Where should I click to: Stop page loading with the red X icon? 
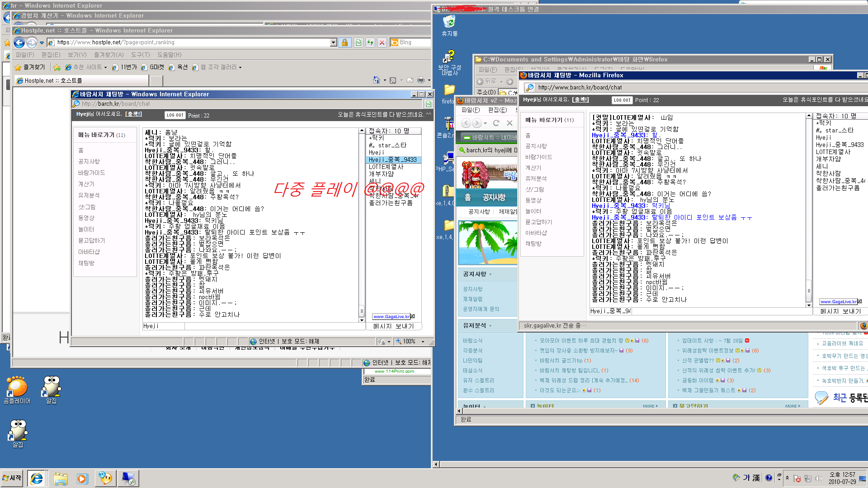tap(382, 42)
